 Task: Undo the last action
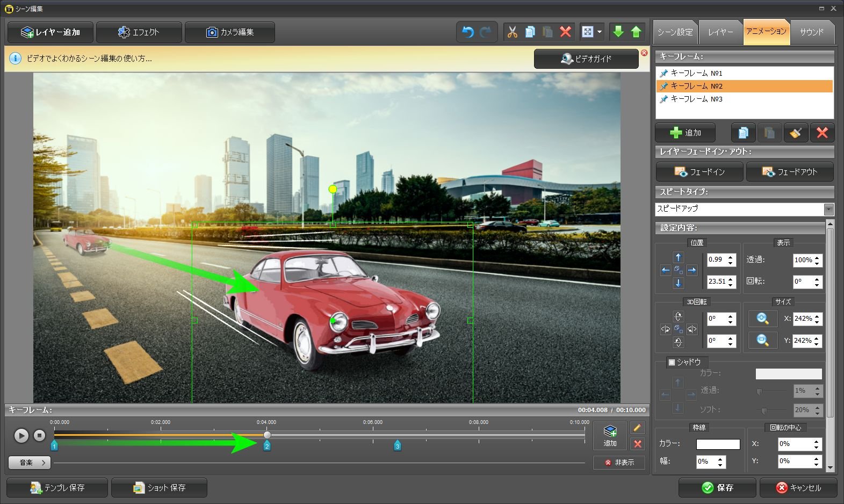468,32
